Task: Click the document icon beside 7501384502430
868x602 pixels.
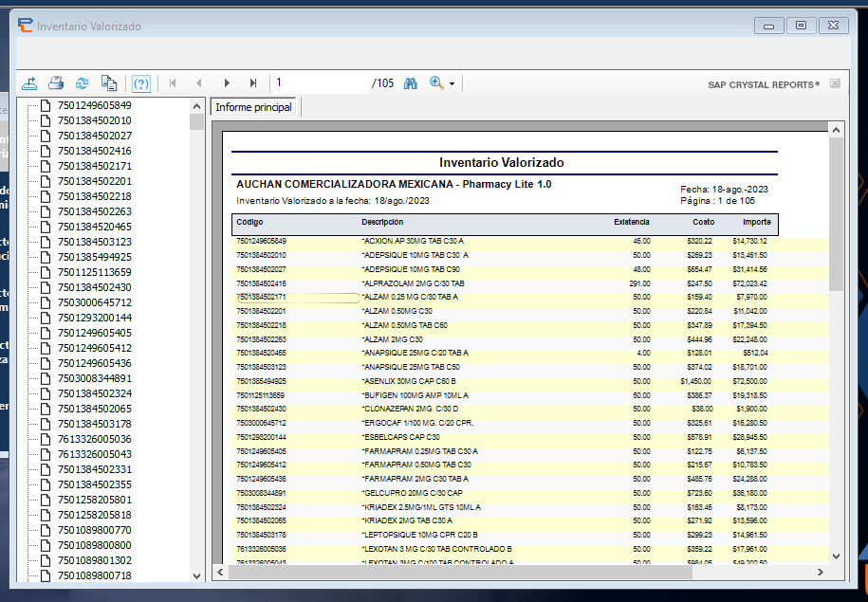Action: tap(46, 287)
